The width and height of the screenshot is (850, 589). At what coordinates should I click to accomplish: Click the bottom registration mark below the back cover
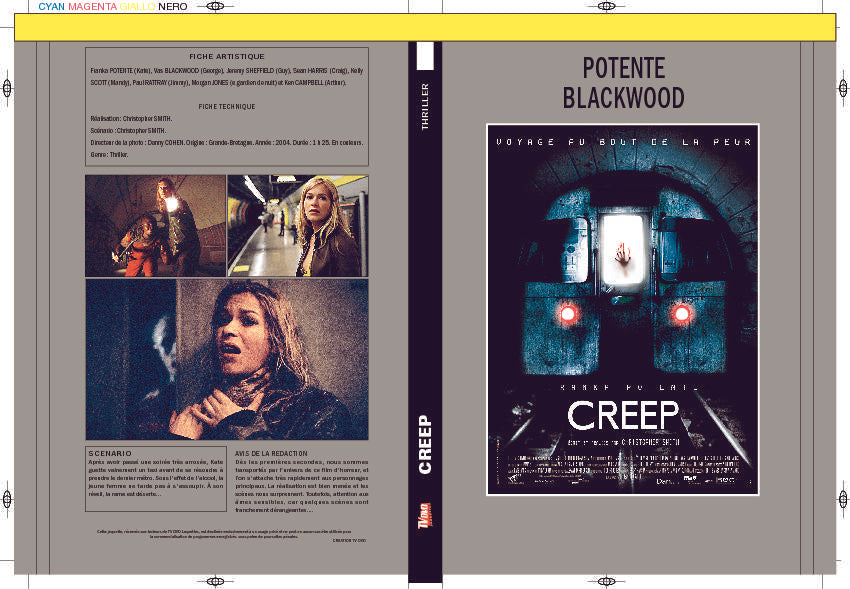212,581
